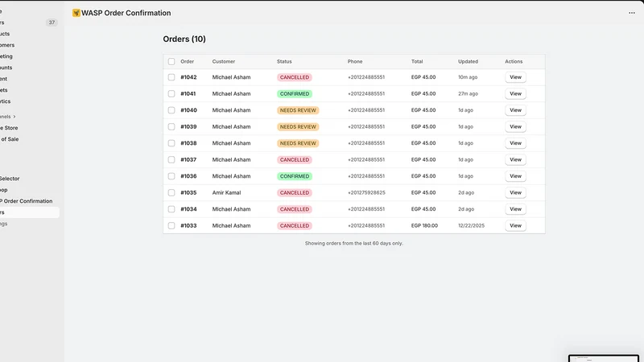View order #1038 details

click(x=515, y=143)
